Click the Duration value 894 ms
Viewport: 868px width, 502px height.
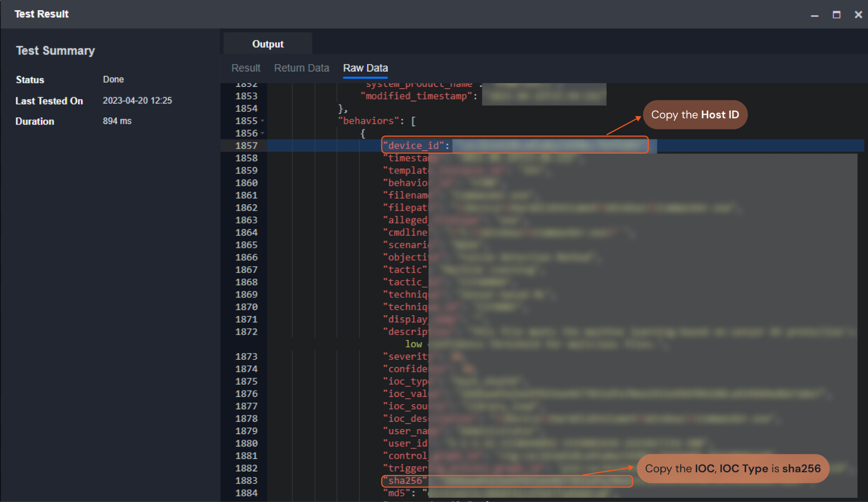point(117,121)
